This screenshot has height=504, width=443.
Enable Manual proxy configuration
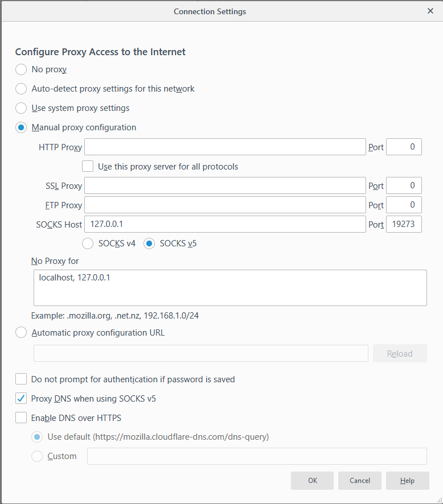click(21, 127)
